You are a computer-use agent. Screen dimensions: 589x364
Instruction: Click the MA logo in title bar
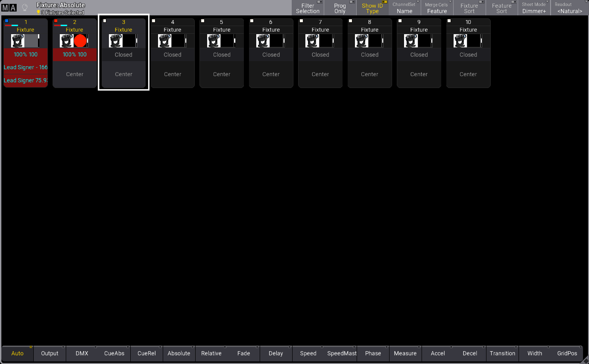pos(9,8)
